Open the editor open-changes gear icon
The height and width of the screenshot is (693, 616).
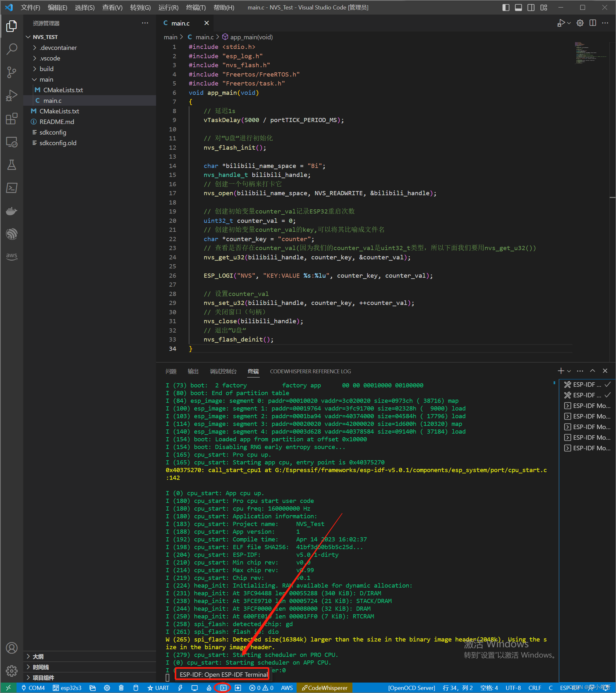pyautogui.click(x=580, y=23)
